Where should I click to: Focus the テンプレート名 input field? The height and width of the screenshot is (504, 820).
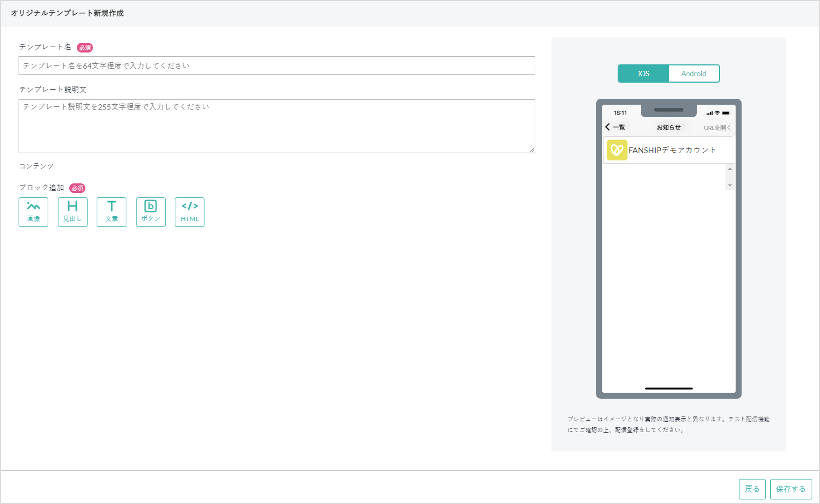pyautogui.click(x=277, y=65)
